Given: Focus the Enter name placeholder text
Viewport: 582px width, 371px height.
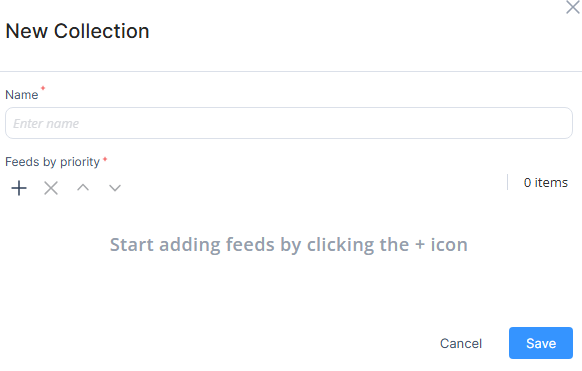Looking at the screenshot, I should (x=46, y=124).
